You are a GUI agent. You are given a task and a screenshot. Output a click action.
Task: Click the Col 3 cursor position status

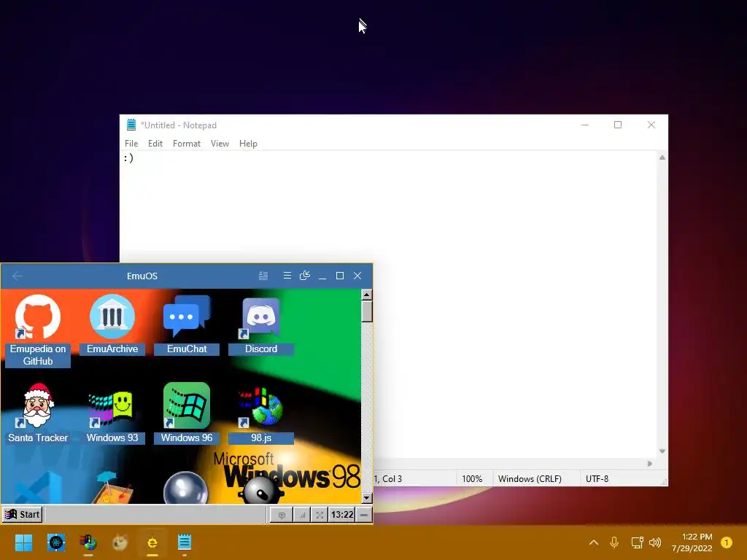point(392,478)
